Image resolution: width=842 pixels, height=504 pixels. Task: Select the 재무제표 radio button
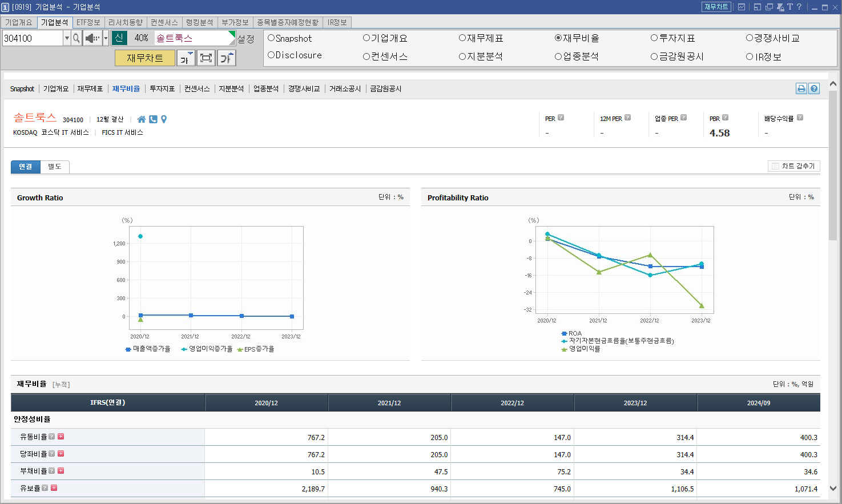tap(462, 38)
